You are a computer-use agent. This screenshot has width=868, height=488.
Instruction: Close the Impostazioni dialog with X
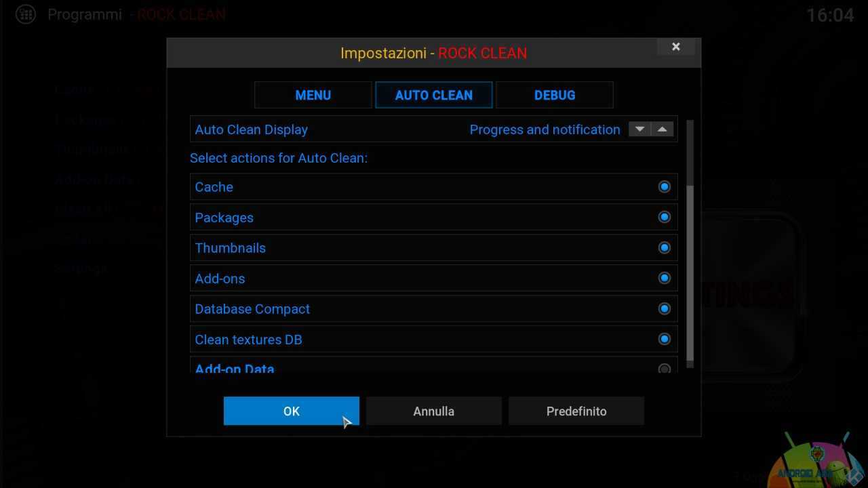675,47
